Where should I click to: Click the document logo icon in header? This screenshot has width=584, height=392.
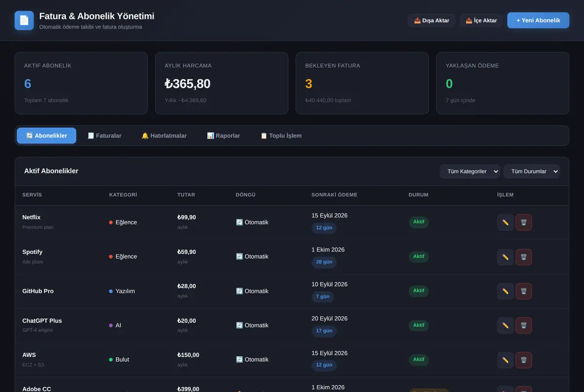coord(24,20)
